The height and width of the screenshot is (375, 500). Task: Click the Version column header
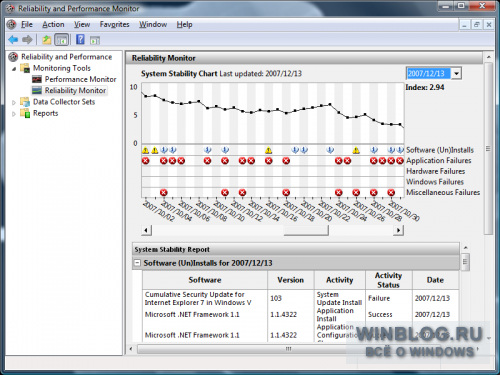click(x=290, y=280)
